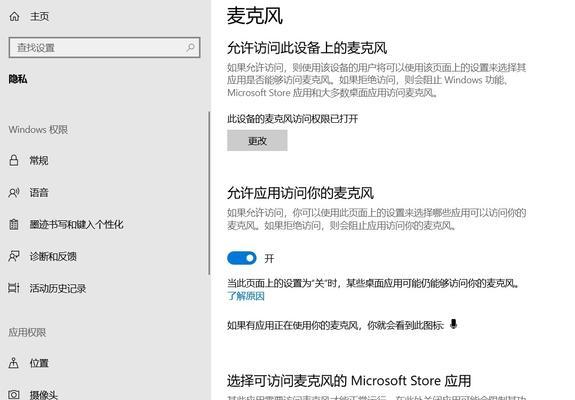Click the location icon for 位置
Screen dimensions: 575x400
(x=14, y=363)
